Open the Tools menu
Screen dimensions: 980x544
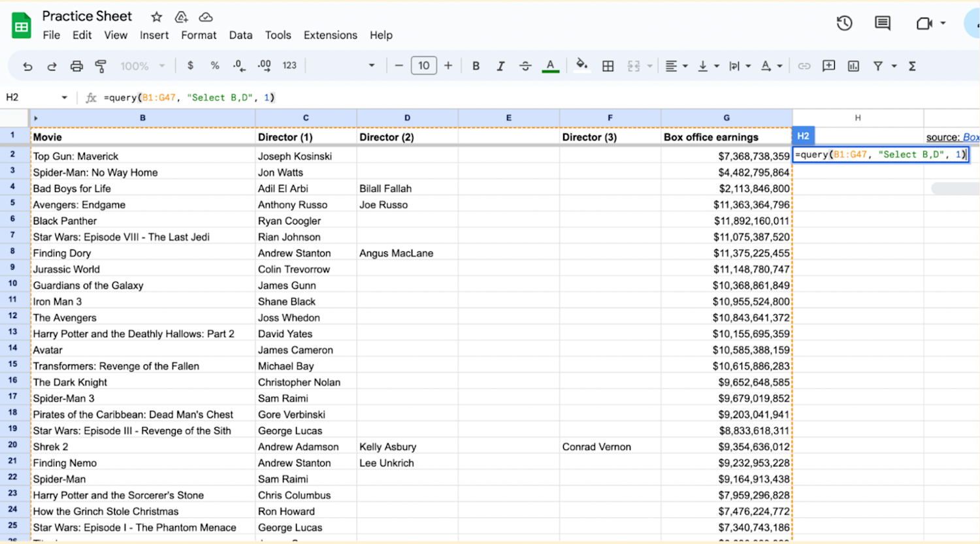(278, 35)
